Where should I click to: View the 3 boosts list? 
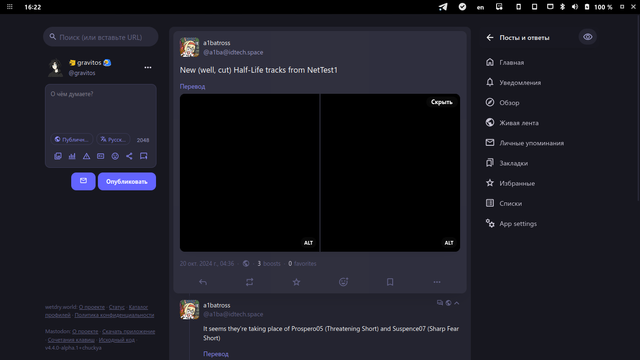point(269,264)
